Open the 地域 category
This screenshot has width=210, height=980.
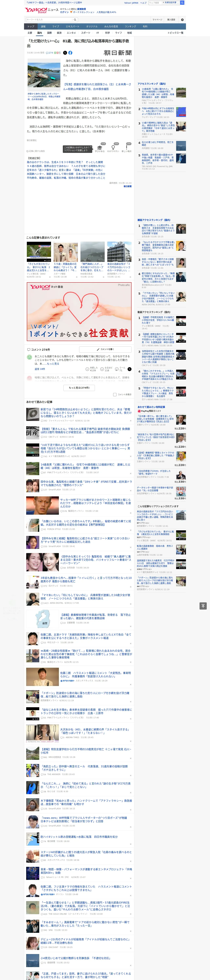pos(130,33)
